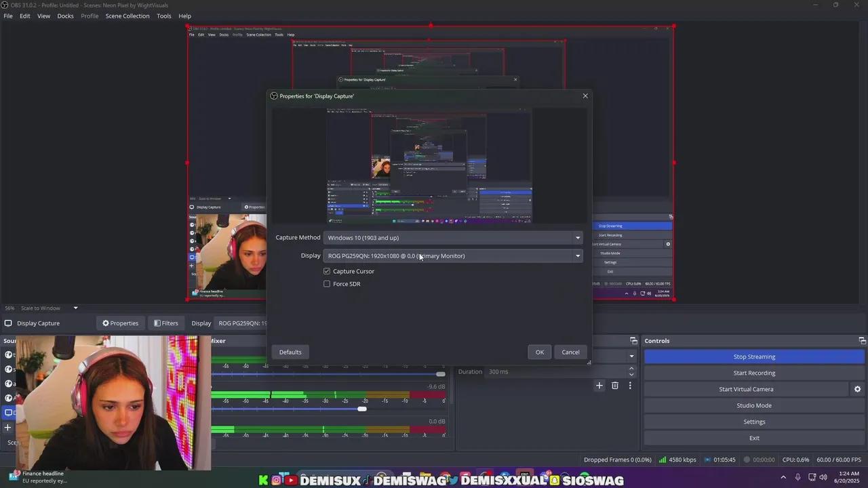Open the Tools menu

164,16
